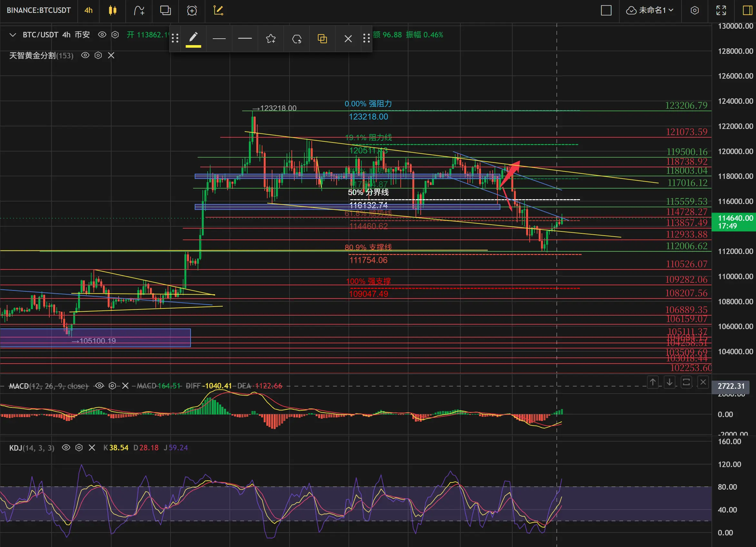
Task: Open chart settings hexagon icon in top bar
Action: tap(695, 10)
